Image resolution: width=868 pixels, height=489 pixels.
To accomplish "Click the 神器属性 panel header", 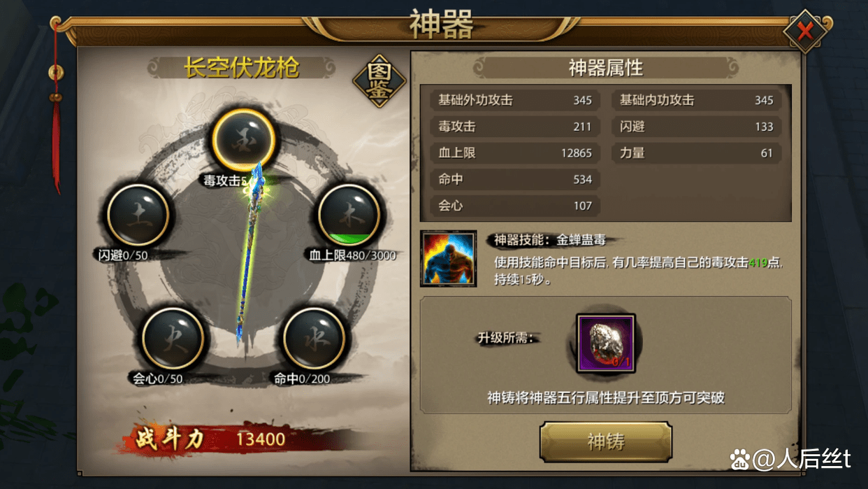I will [605, 68].
